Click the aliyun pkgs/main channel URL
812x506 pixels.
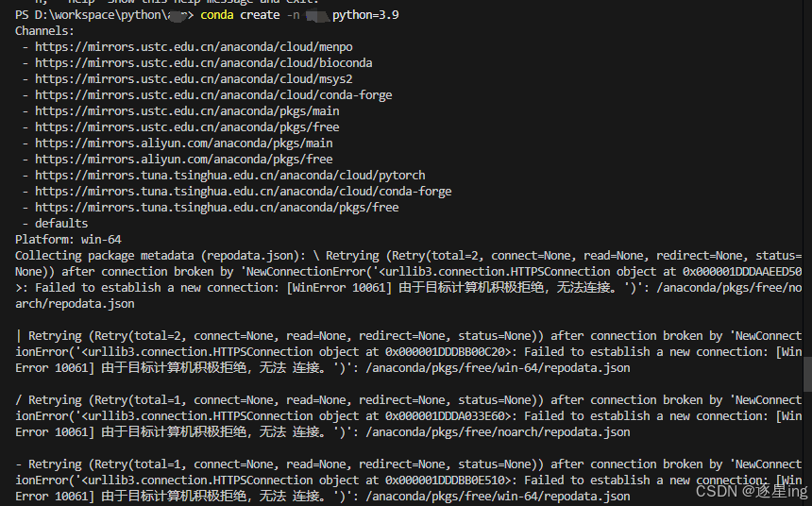[184, 143]
